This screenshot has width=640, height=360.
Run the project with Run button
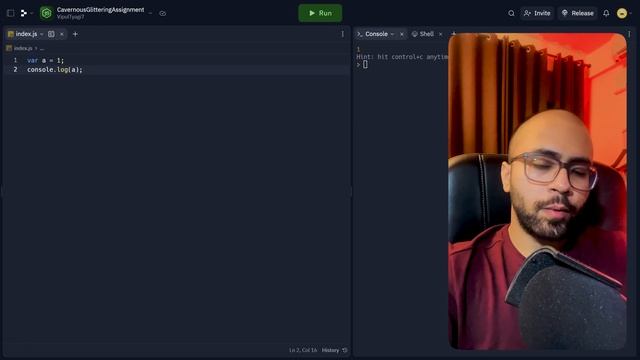[320, 13]
